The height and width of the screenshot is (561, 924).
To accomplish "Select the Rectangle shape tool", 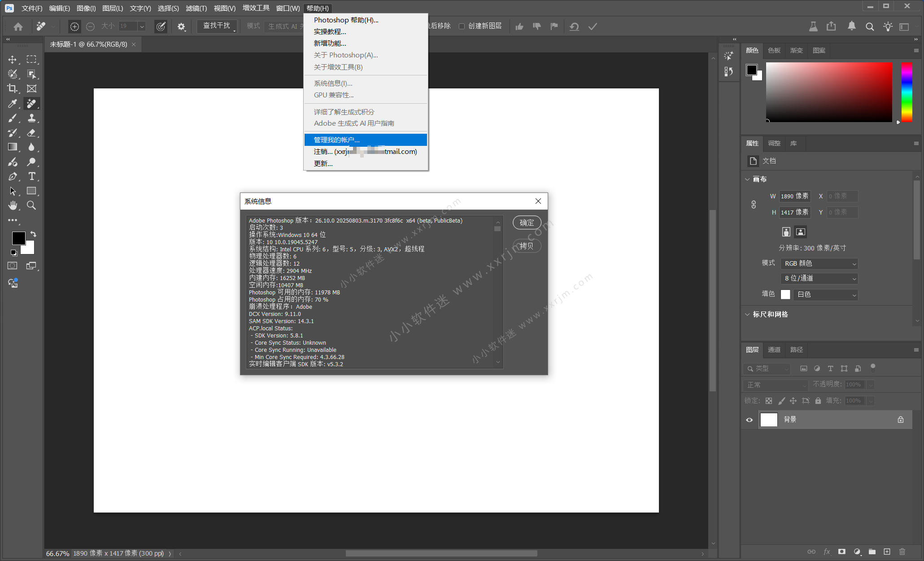I will pos(31,191).
